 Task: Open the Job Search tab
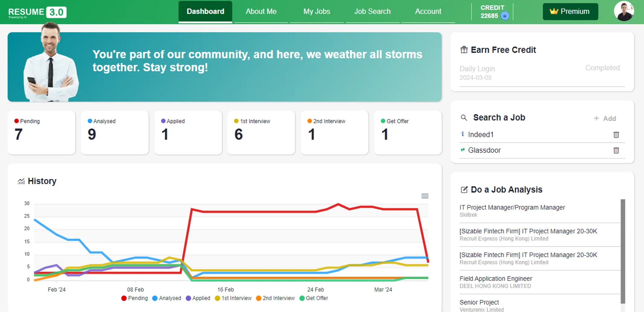tap(372, 11)
